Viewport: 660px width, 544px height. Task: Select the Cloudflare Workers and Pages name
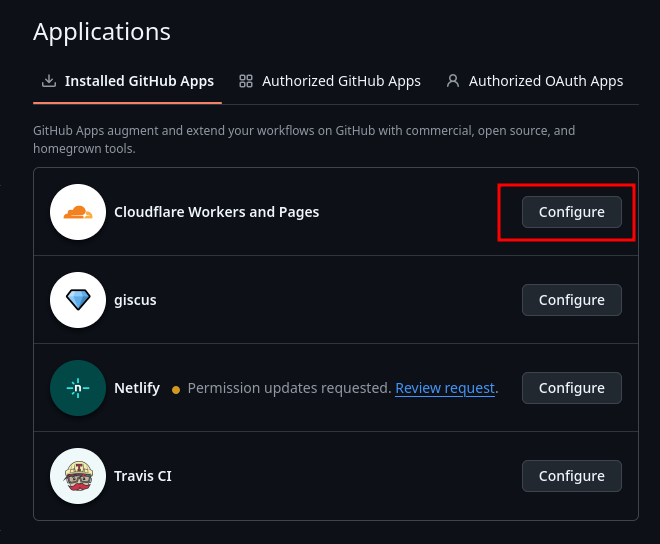[216, 212]
